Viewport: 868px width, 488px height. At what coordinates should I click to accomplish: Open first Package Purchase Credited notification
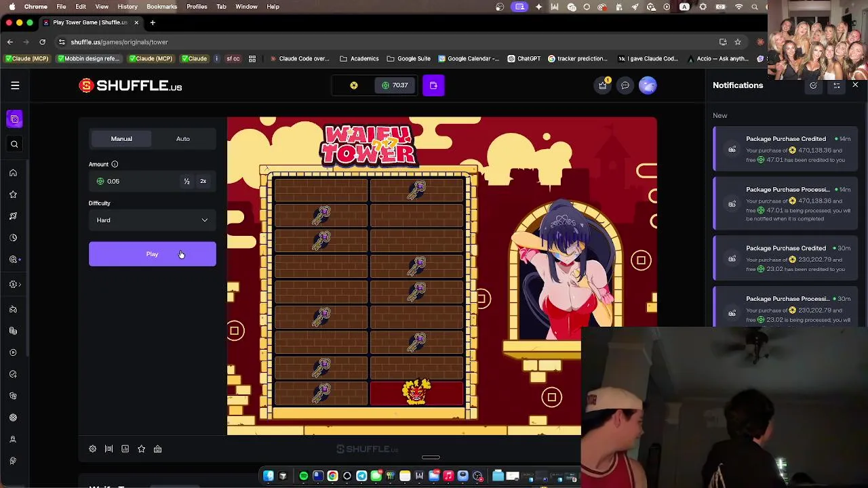tap(785, 149)
